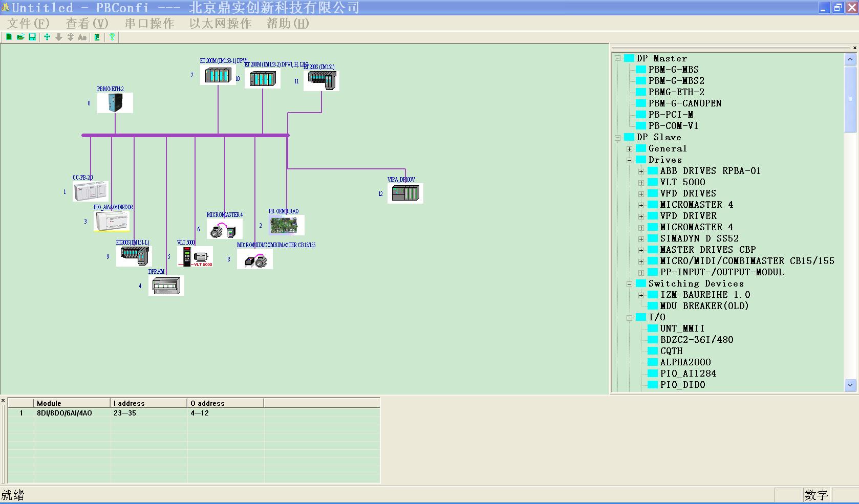Click the Save floppy disk icon
Screen dimensions: 859x504
click(x=32, y=37)
